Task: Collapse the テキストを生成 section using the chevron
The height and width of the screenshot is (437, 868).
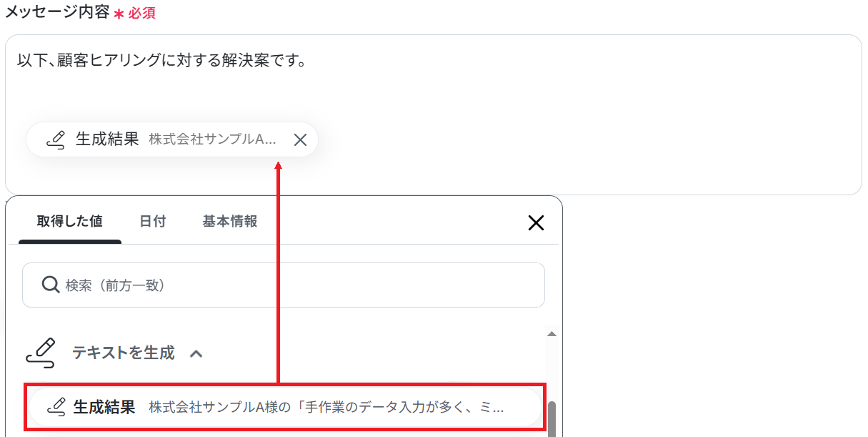Action: point(196,353)
